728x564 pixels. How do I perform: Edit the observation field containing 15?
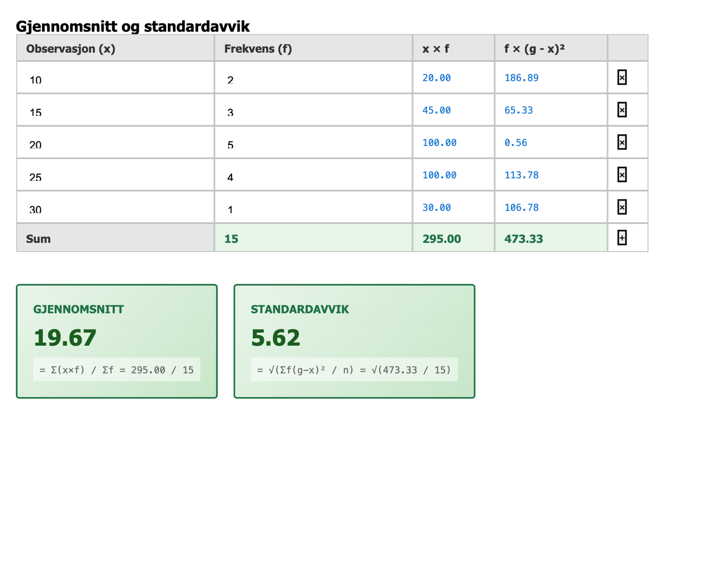click(115, 110)
